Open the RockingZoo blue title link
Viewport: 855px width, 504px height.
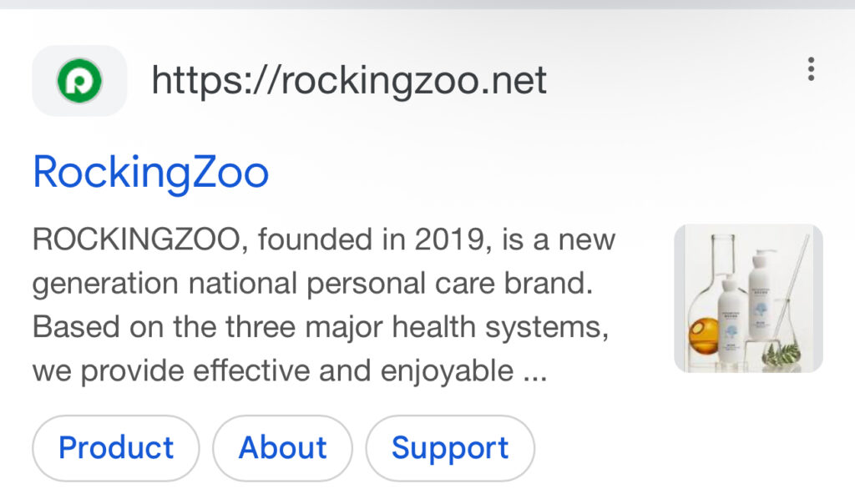pyautogui.click(x=150, y=172)
